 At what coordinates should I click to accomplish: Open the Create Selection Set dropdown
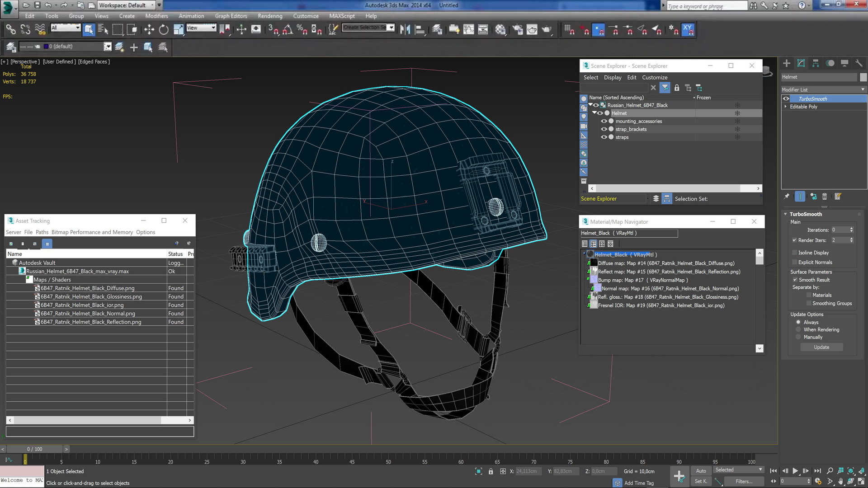(x=368, y=28)
